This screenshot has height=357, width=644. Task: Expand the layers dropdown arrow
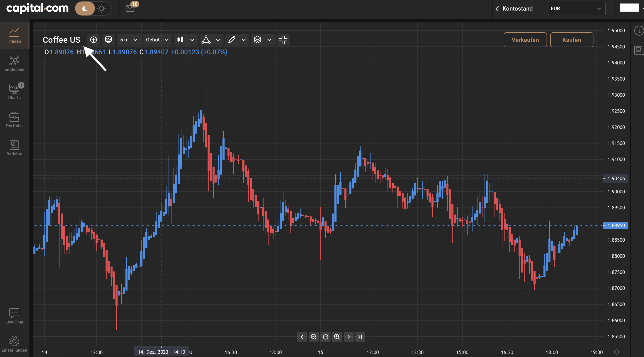point(269,40)
